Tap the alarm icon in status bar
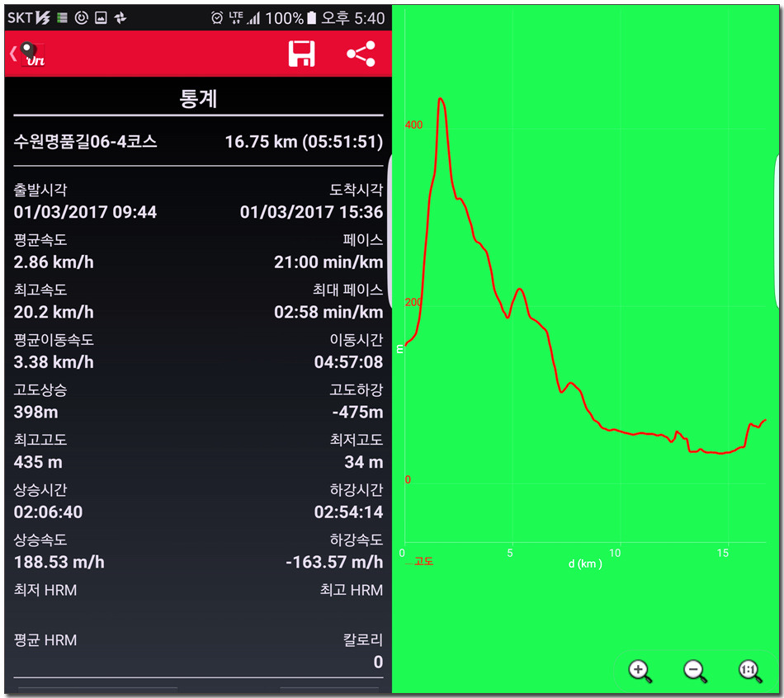This screenshot has width=784, height=698. (217, 18)
